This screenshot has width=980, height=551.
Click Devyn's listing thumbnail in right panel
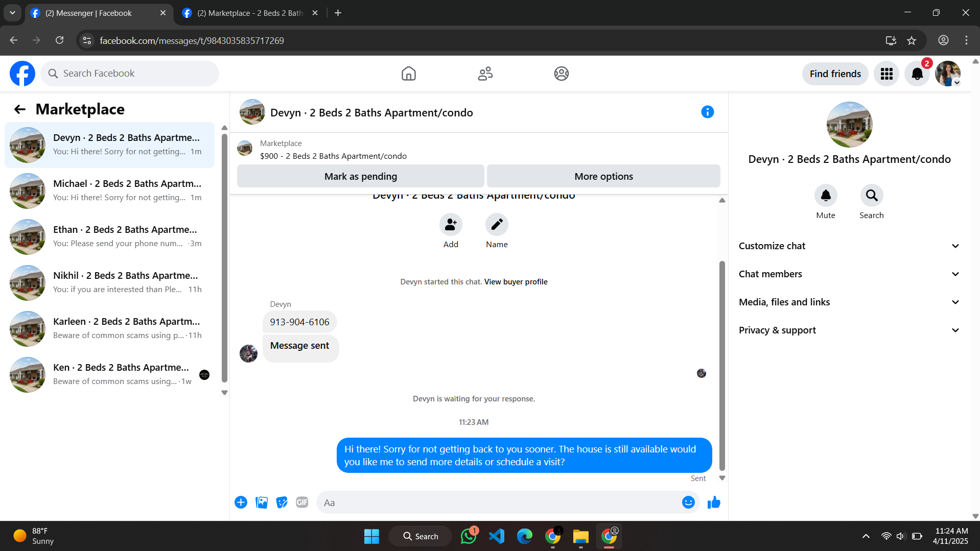(x=849, y=125)
